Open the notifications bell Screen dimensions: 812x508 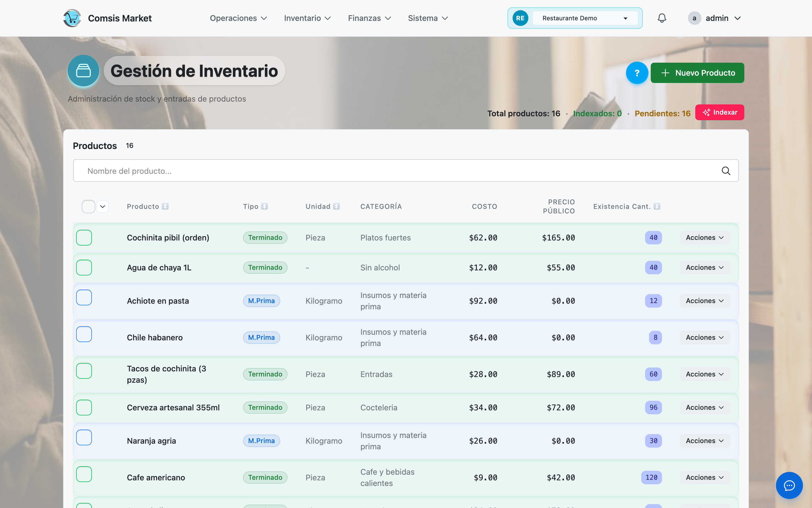pos(662,18)
